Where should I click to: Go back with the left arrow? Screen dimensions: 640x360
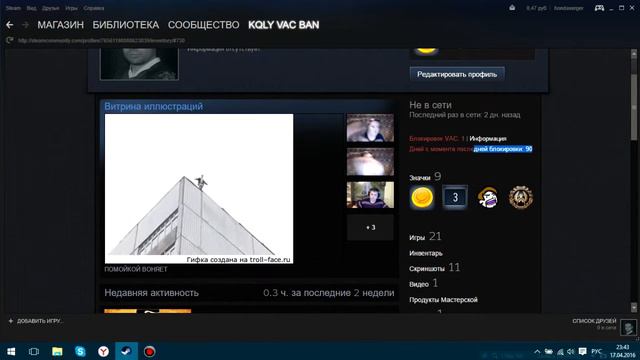(10, 25)
